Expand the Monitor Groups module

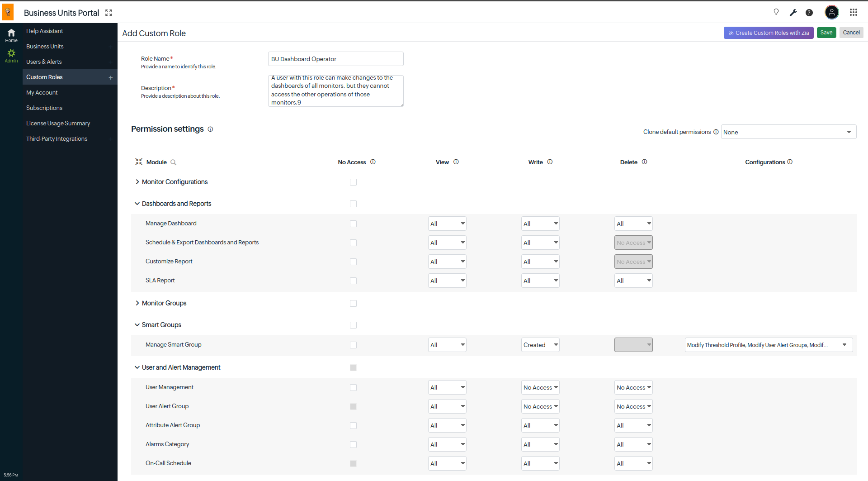point(137,303)
